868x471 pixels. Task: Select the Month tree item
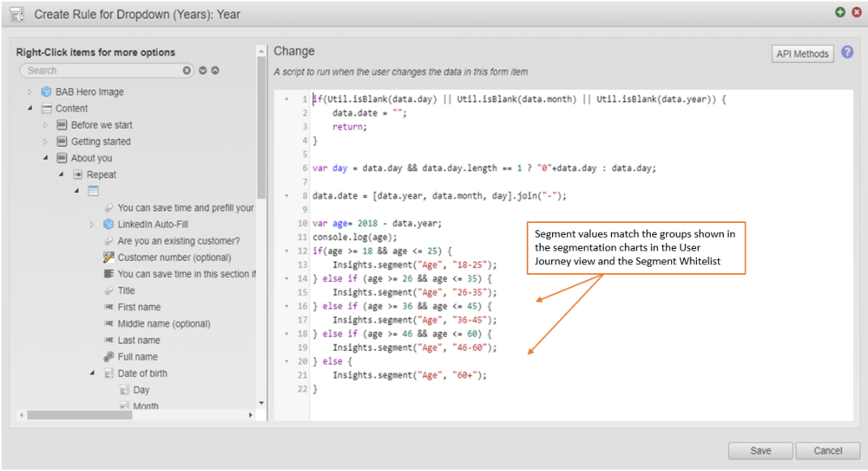(x=143, y=405)
